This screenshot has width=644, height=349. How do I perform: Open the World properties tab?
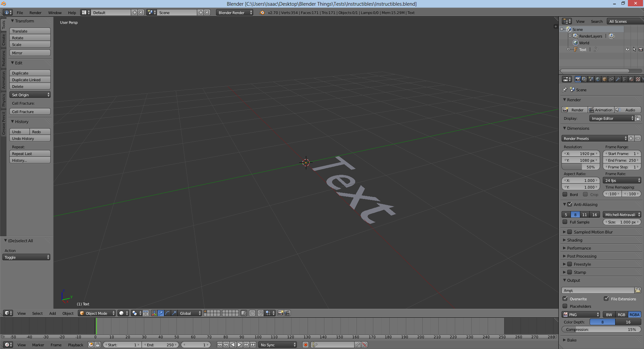tap(597, 79)
